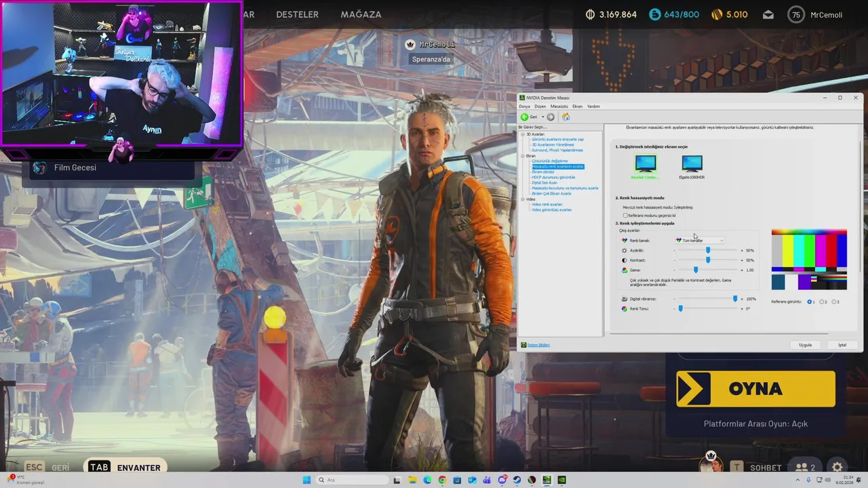Open the game inbox mail icon
The width and height of the screenshot is (868, 488).
click(x=768, y=14)
